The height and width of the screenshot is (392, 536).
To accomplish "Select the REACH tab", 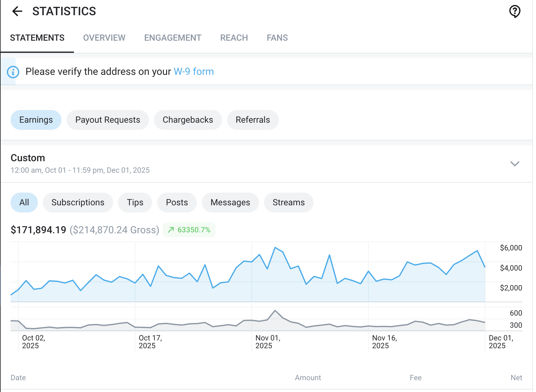I will (234, 38).
